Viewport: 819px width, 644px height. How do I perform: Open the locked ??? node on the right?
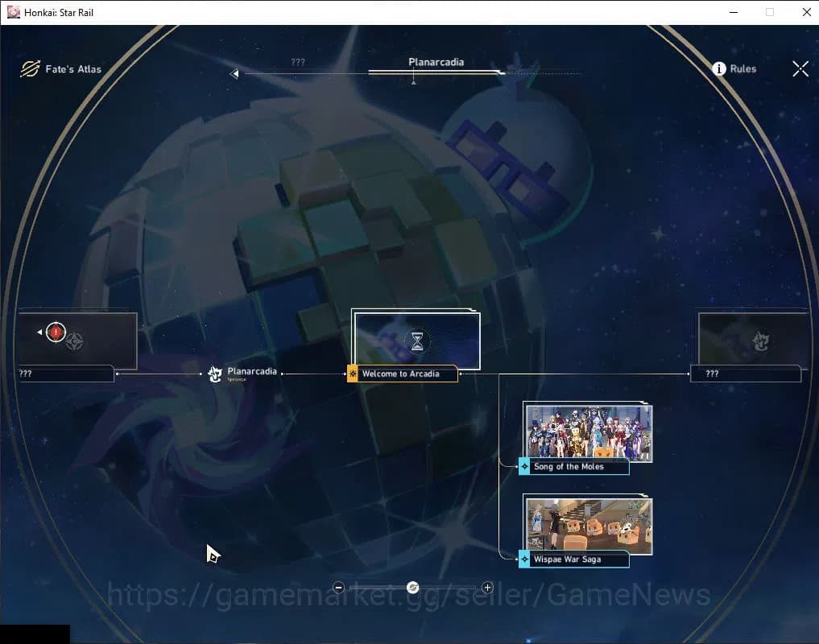coord(745,374)
